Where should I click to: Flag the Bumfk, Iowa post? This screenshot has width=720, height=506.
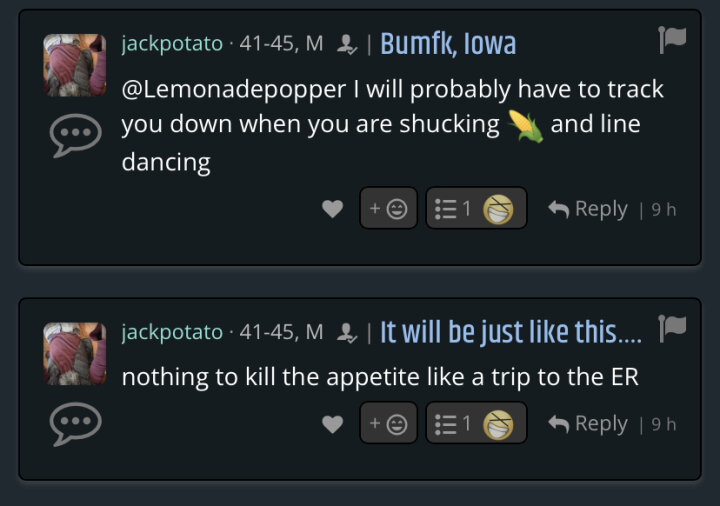coord(672,39)
